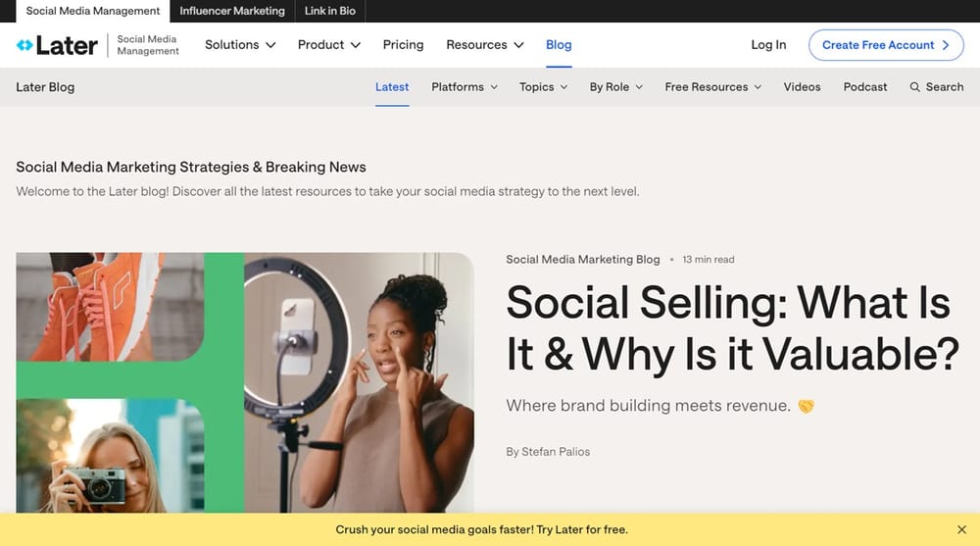
Task: Expand the Topics dropdown
Action: tap(543, 87)
